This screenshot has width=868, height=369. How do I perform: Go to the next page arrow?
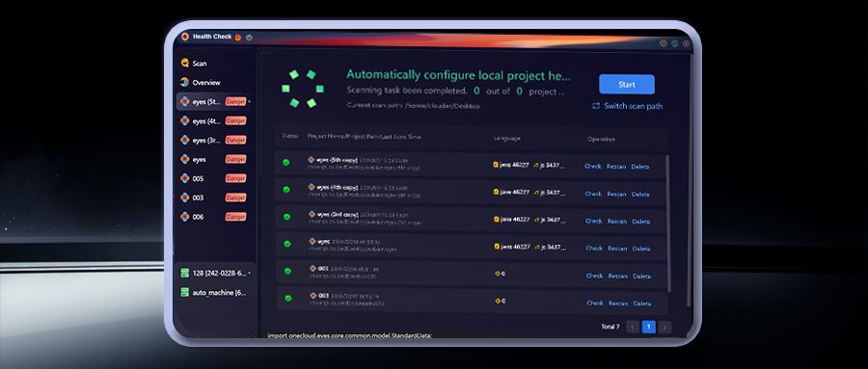pos(665,327)
